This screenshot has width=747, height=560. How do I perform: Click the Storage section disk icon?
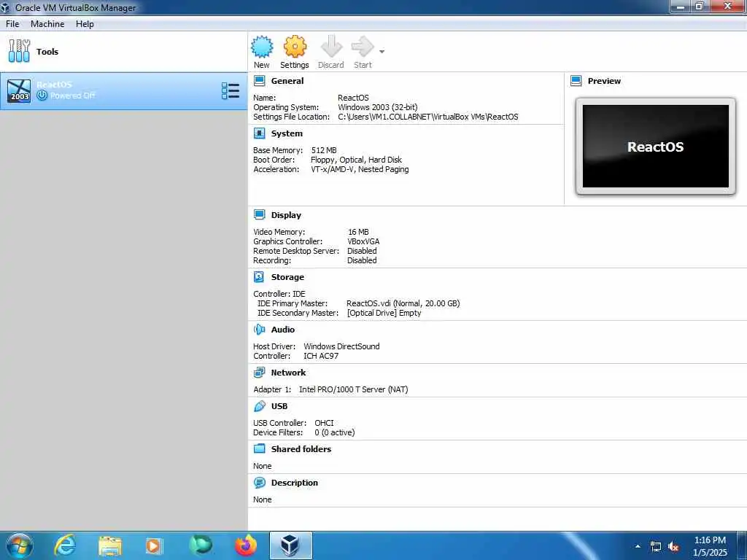tap(260, 276)
